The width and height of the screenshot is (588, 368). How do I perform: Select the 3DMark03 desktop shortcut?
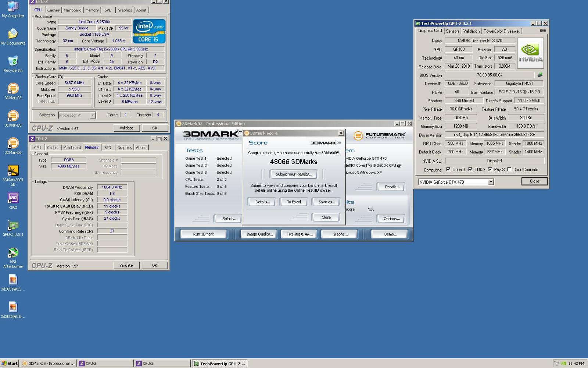tap(13, 91)
